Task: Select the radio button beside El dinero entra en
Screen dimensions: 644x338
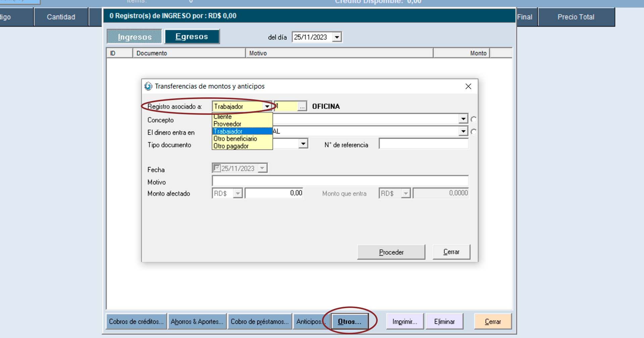Action: click(473, 132)
